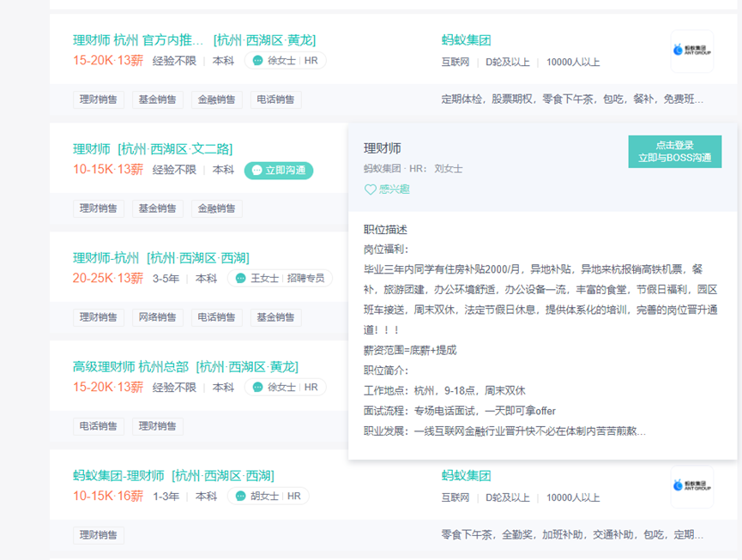742x560 pixels.
Task: Click 立即沟通 button on 文二路 job
Action: pyautogui.click(x=279, y=171)
